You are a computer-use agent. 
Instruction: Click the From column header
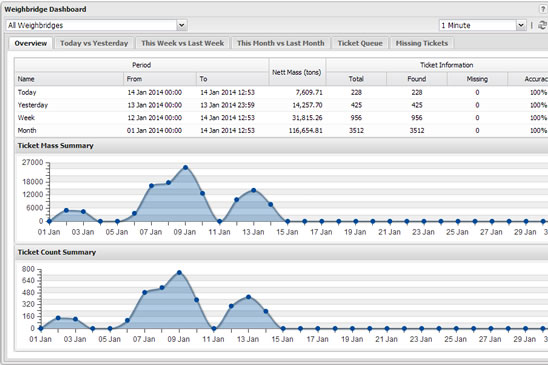(x=160, y=79)
